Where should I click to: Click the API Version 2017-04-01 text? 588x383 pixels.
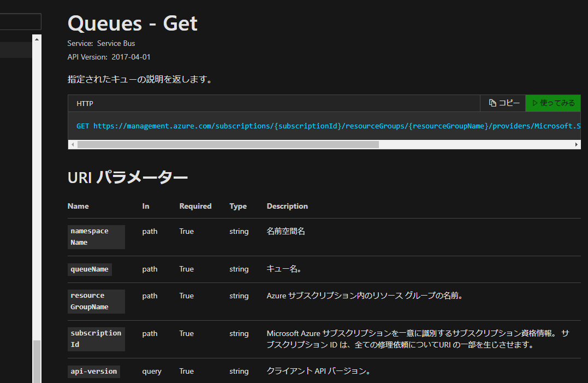[x=109, y=57]
